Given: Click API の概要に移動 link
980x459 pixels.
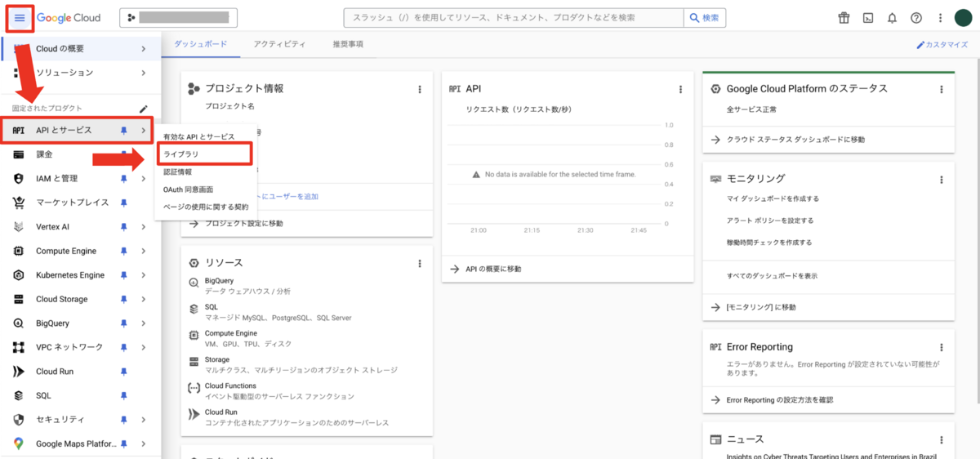Looking at the screenshot, I should (x=492, y=269).
